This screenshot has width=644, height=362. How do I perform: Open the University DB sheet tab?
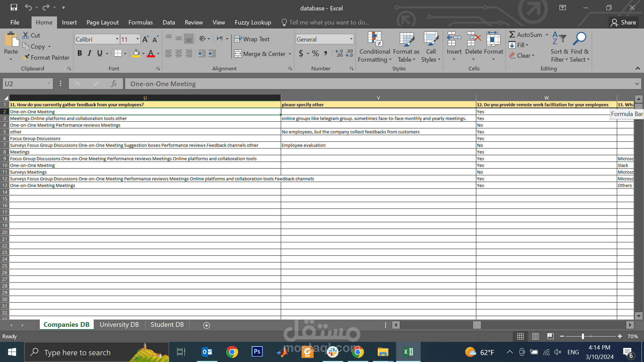coord(119,324)
